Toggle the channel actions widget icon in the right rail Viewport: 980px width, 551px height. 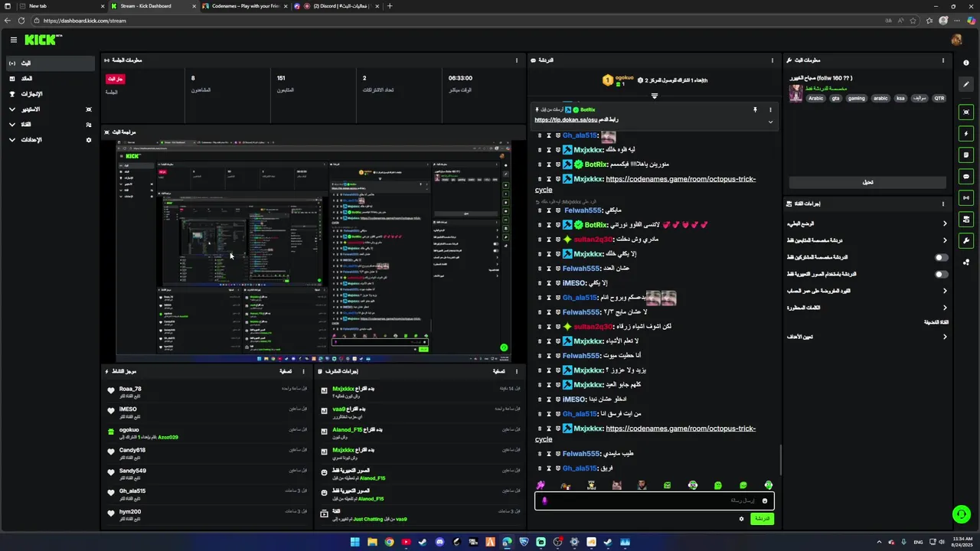coord(966,220)
